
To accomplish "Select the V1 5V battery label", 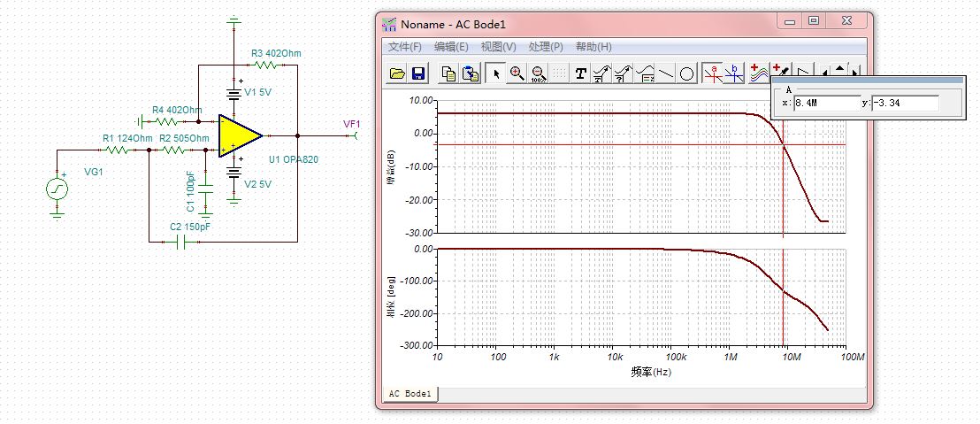I will [258, 92].
